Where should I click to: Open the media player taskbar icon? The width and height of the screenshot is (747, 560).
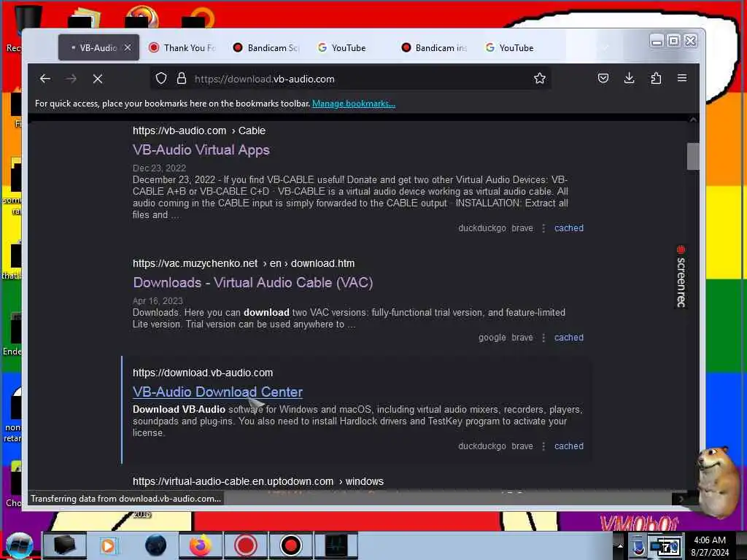point(109,545)
